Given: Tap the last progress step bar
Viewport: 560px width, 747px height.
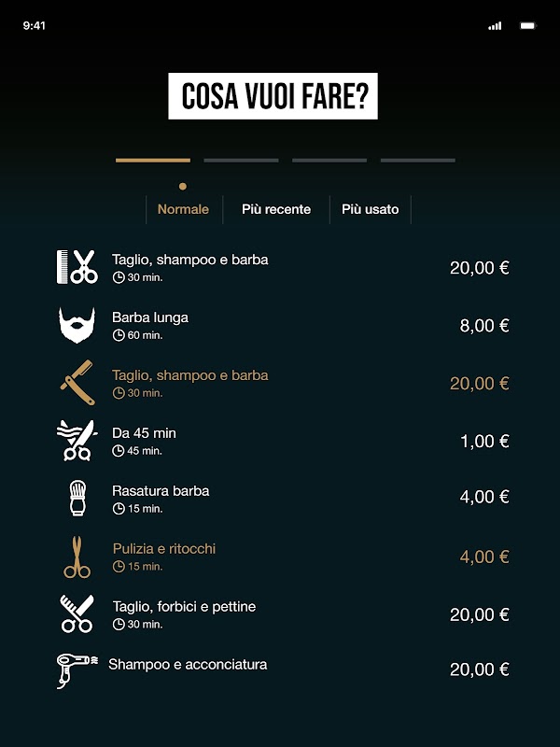Looking at the screenshot, I should [x=417, y=161].
